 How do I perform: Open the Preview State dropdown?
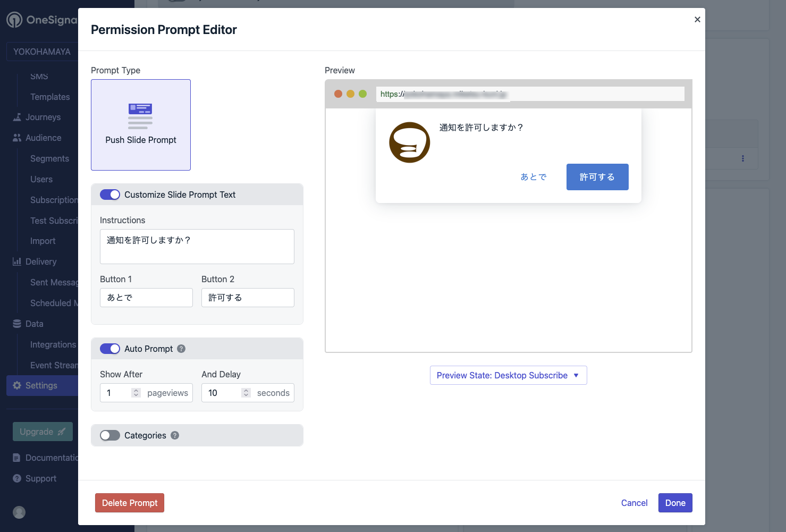tap(508, 375)
